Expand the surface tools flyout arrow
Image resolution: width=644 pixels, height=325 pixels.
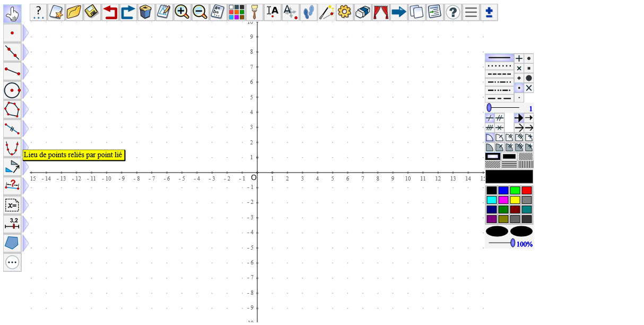(x=25, y=243)
